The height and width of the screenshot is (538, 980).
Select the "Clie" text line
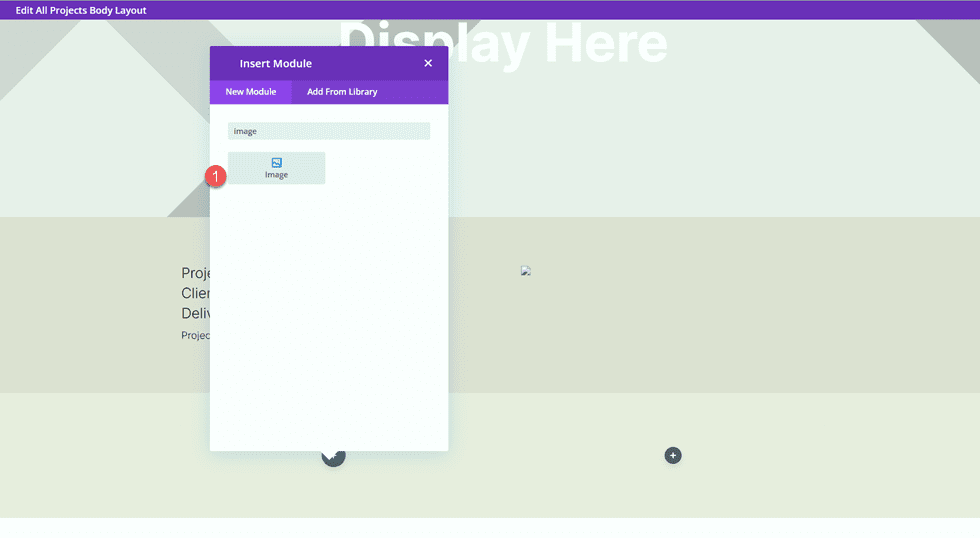(x=195, y=293)
